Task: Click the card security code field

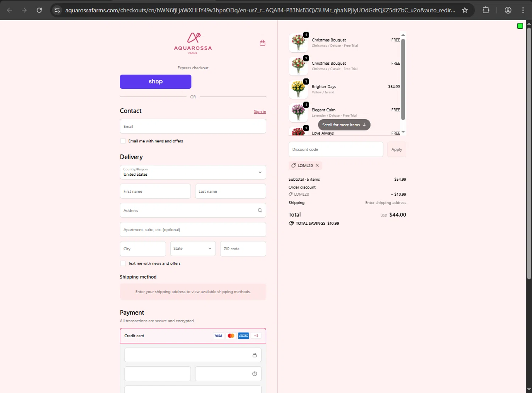Action: coord(228,374)
